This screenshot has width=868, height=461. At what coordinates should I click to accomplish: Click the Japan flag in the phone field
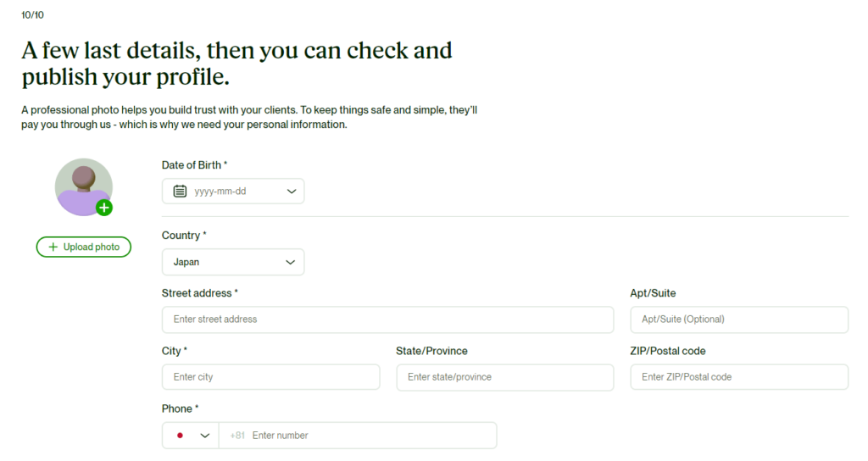[x=180, y=436]
